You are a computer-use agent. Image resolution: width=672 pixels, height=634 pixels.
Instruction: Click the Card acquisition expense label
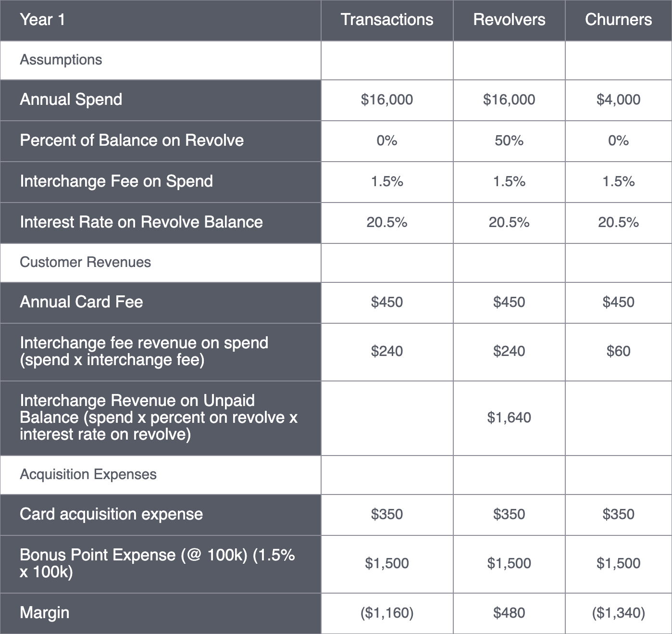(112, 514)
